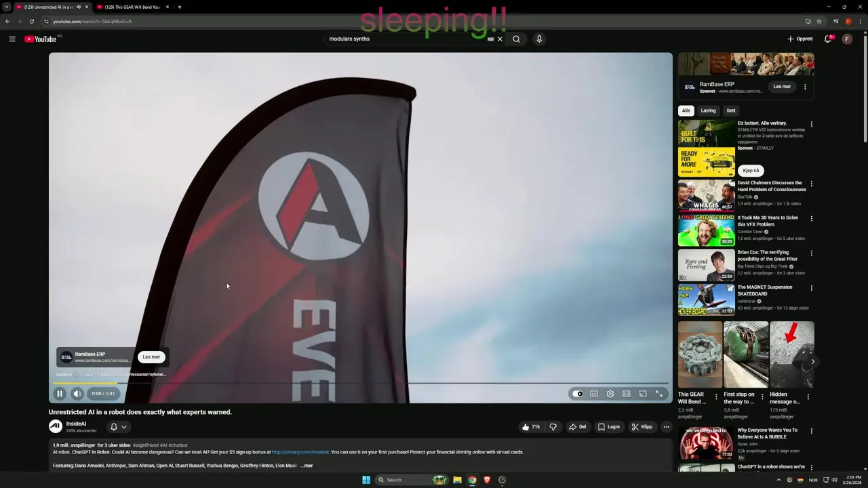Open the tab search dropdown arrow
This screenshot has height=488, width=868.
point(7,7)
